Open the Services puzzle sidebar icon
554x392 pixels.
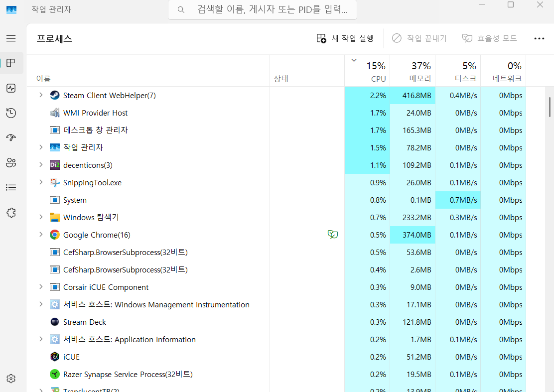tap(11, 213)
